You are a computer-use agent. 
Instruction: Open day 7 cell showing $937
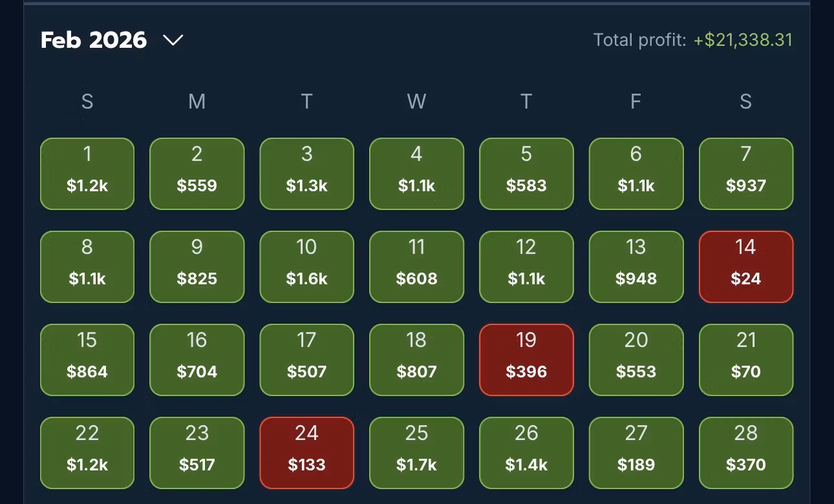click(x=746, y=174)
